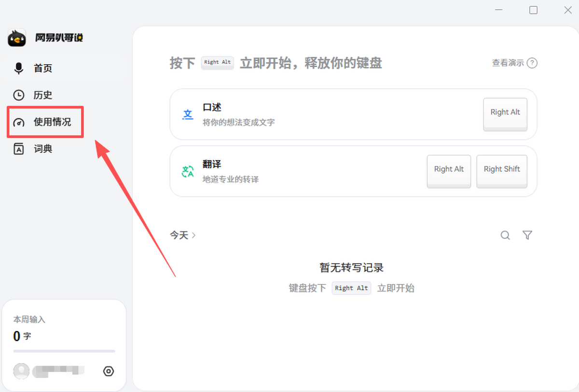This screenshot has width=579, height=392.
Task: Click the Right Alt keycap below 暂无转写记录
Action: (351, 288)
